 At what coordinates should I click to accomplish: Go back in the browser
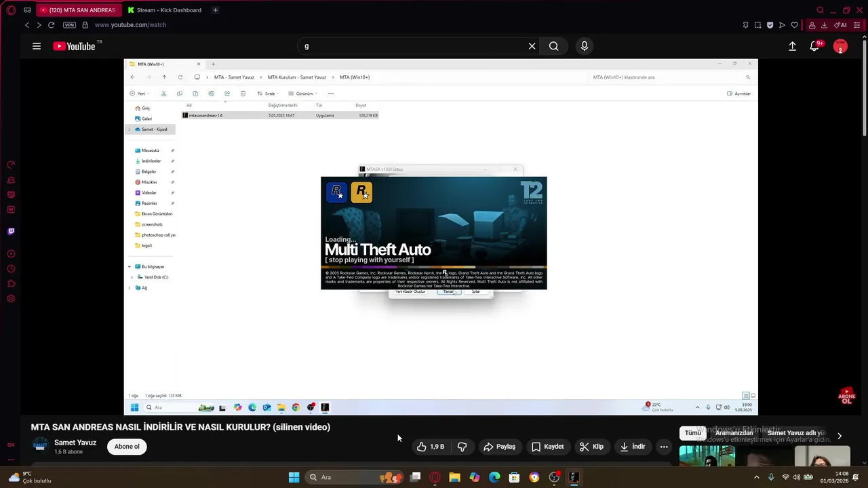27,25
